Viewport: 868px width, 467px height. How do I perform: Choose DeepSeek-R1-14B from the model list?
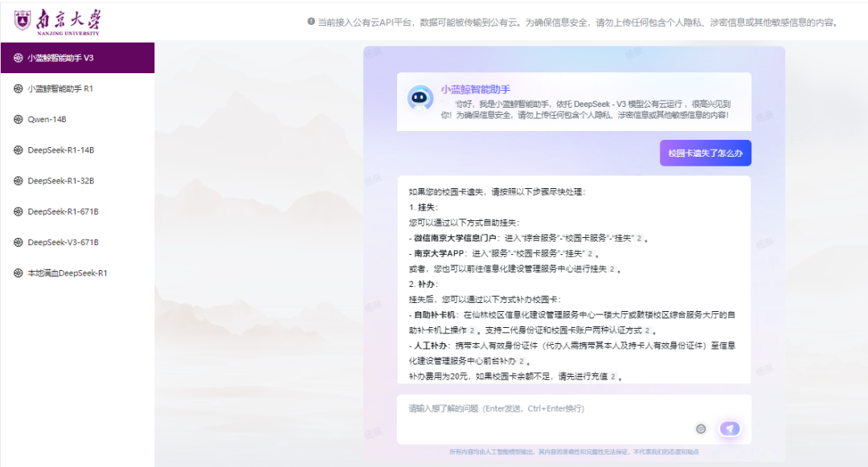[61, 150]
